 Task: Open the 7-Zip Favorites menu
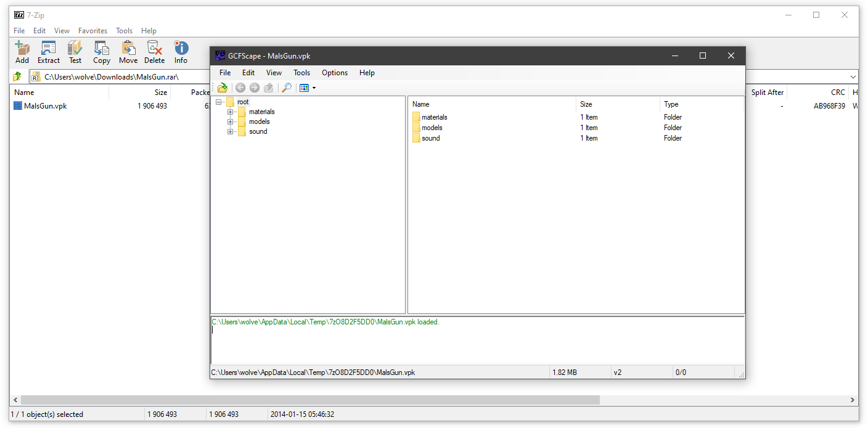coord(92,30)
